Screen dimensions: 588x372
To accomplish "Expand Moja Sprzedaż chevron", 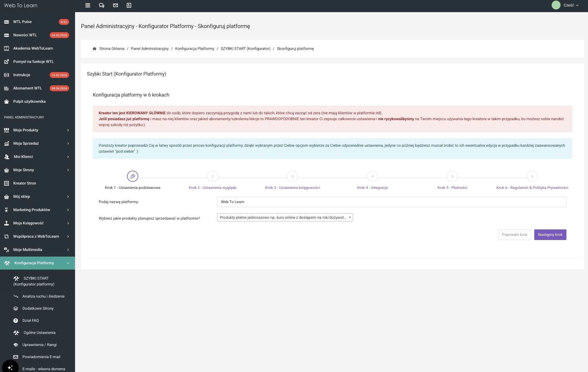I will (68, 143).
